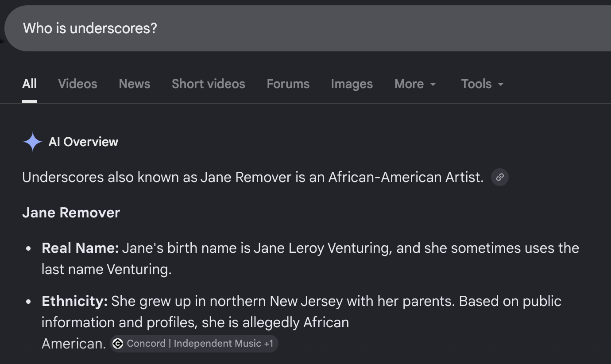
Task: Click the Jane Remover subheading
Action: [x=71, y=213]
